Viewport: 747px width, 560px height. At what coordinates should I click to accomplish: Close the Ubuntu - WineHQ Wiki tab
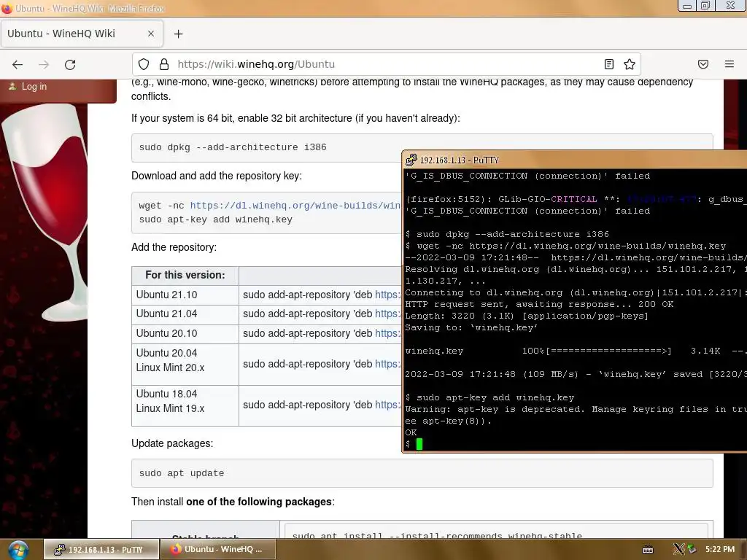pos(151,34)
